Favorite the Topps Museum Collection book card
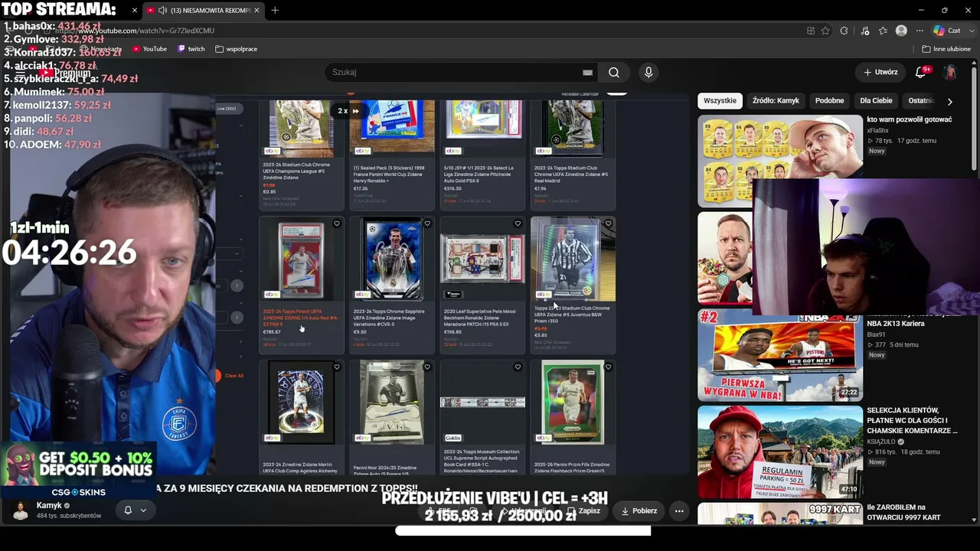The image size is (980, 551). click(518, 367)
